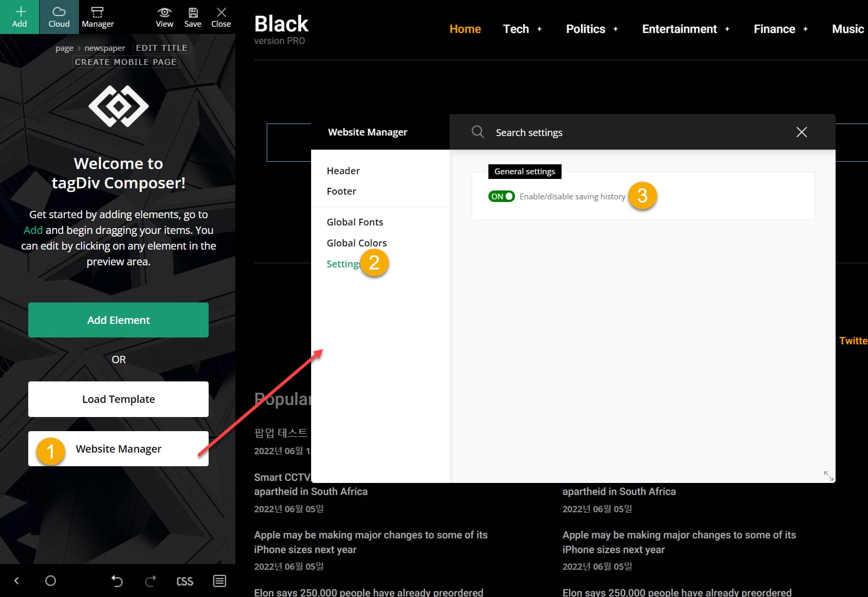This screenshot has width=868, height=597.
Task: Click the newspaper breadcrumb item
Action: pyautogui.click(x=105, y=48)
